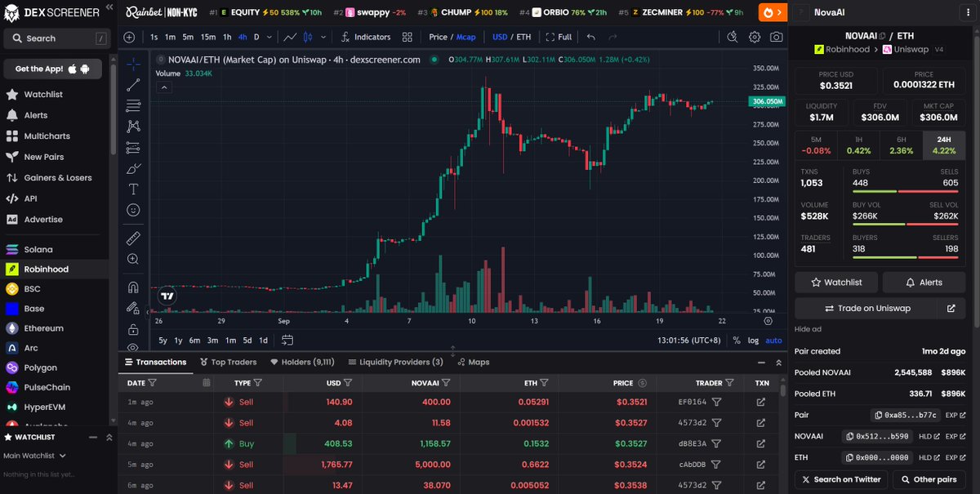Switch to the Maps tab
This screenshot has width=980, height=494.
(474, 362)
